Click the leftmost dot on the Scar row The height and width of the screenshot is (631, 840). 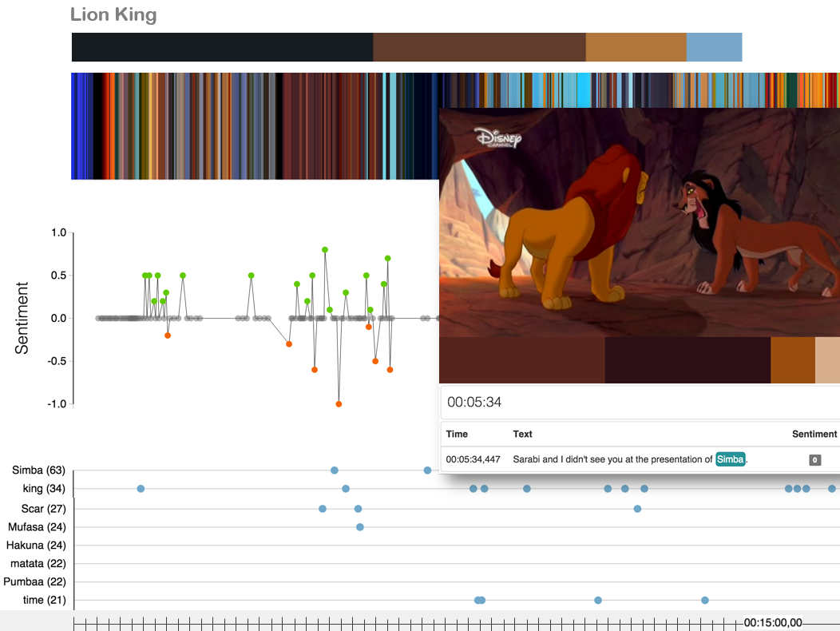click(x=323, y=509)
